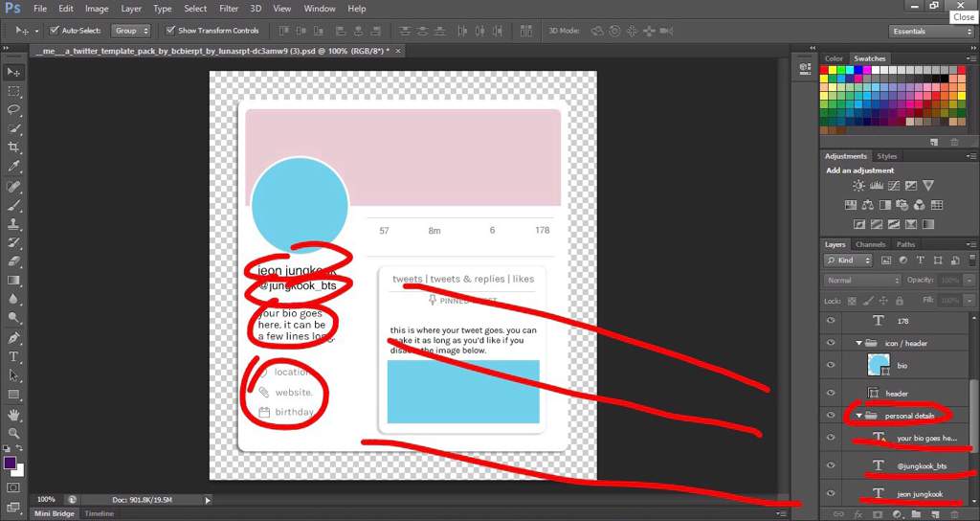This screenshot has width=980, height=521.
Task: Hide the icon / header group
Action: (x=831, y=343)
